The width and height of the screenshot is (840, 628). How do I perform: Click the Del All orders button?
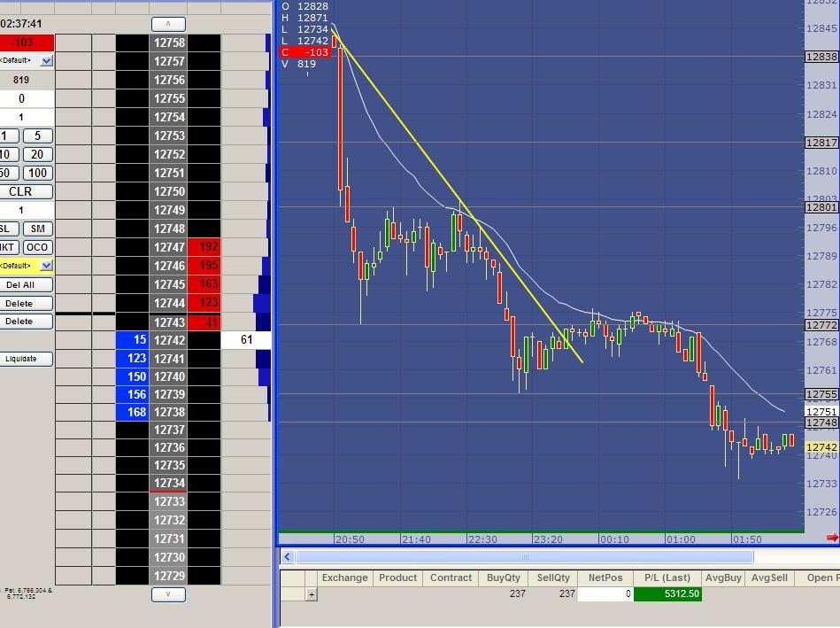click(27, 284)
